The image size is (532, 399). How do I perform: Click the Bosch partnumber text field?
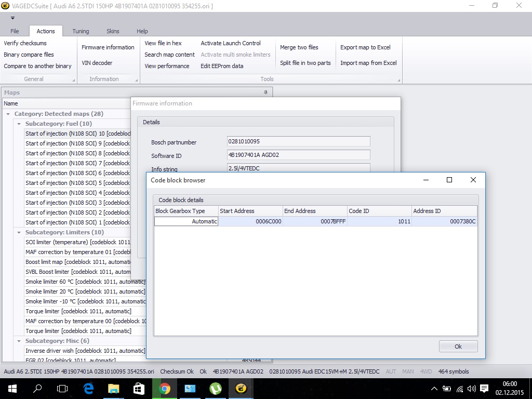[x=298, y=142]
